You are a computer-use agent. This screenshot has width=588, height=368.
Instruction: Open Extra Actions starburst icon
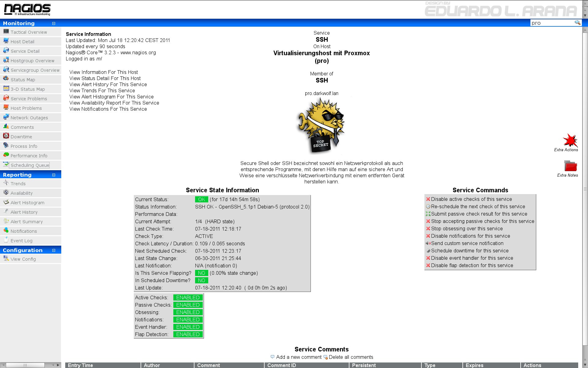(x=570, y=140)
